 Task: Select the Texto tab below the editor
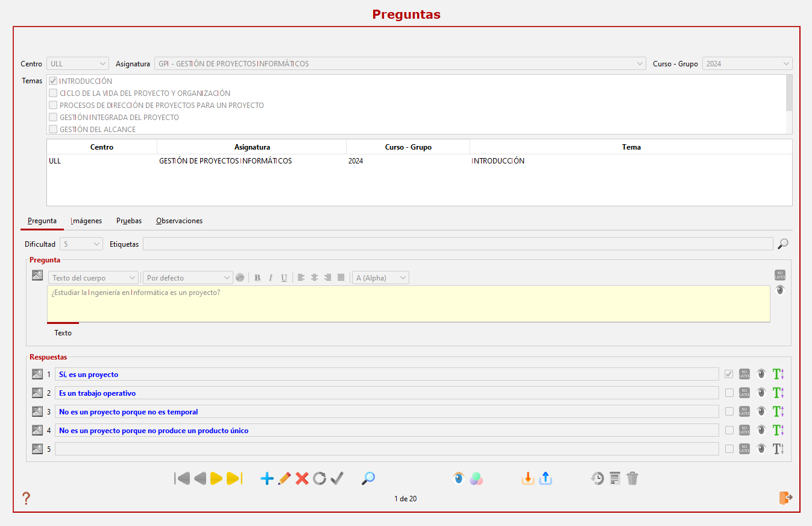[x=63, y=333]
